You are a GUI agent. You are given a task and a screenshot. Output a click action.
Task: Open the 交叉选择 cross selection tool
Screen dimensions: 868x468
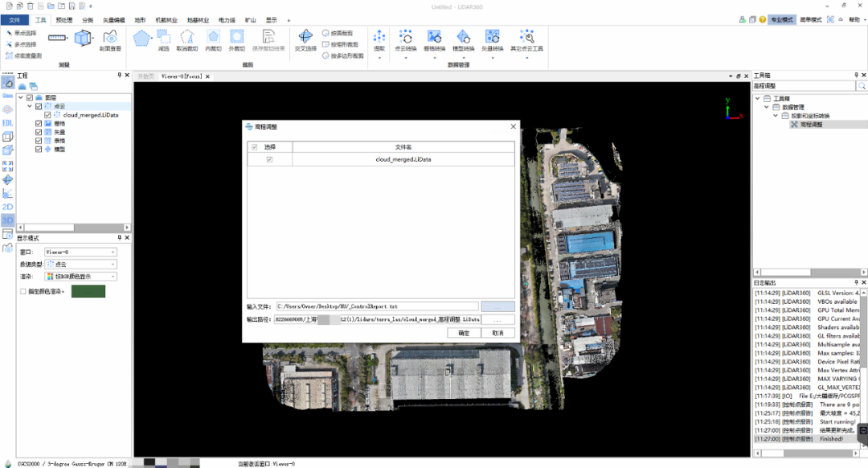[x=305, y=40]
